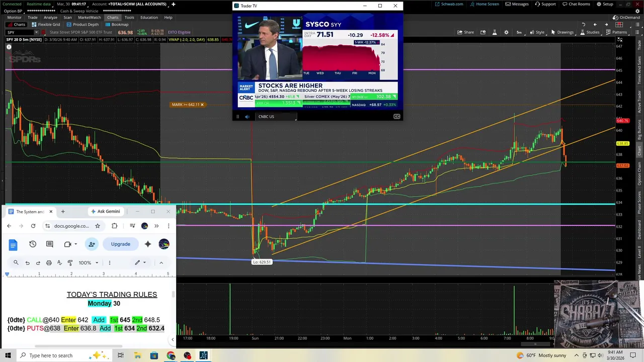Select the Scan tab
Screen dimensions: 644x362
pos(67,17)
